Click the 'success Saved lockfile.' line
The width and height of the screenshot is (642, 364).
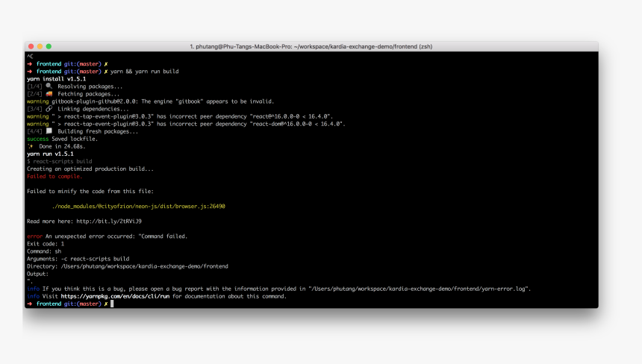(x=62, y=139)
